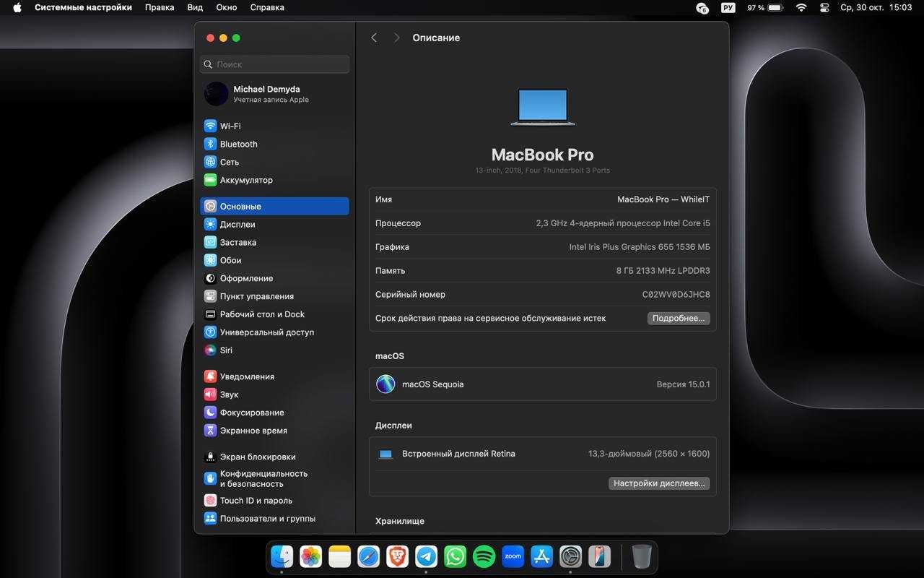This screenshot has height=578, width=924.
Task: Open Дисплеи settings in the sidebar
Action: pyautogui.click(x=274, y=224)
